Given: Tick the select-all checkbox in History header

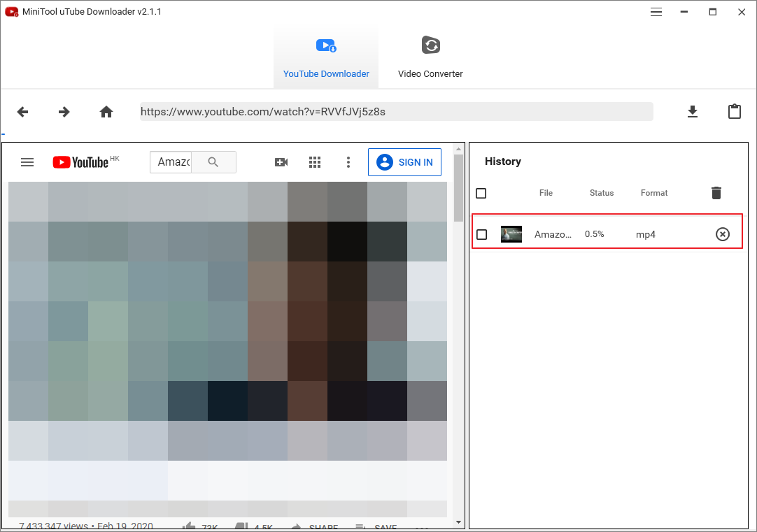Looking at the screenshot, I should pyautogui.click(x=481, y=194).
